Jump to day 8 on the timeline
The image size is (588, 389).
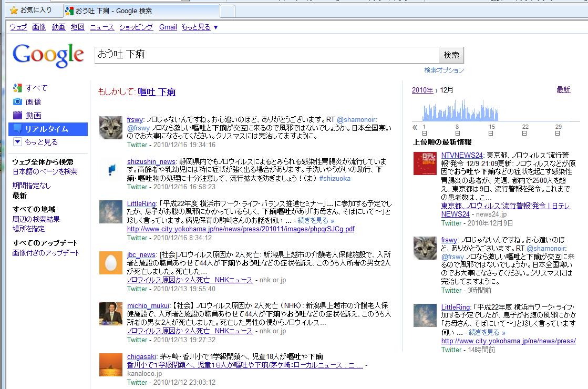457,130
